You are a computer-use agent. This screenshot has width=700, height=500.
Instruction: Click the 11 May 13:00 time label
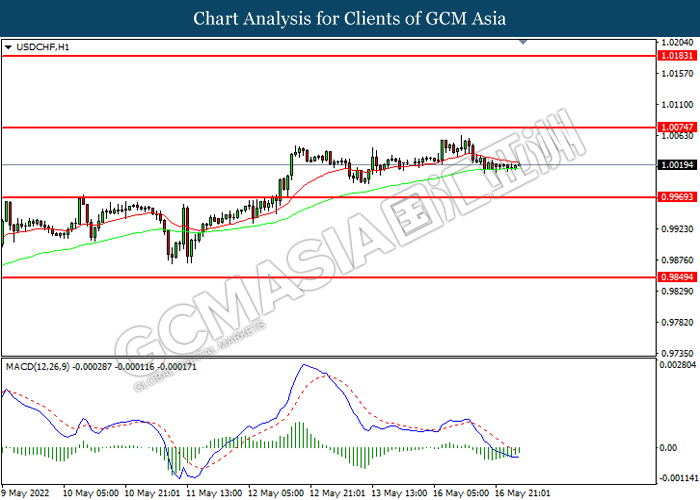tap(214, 493)
